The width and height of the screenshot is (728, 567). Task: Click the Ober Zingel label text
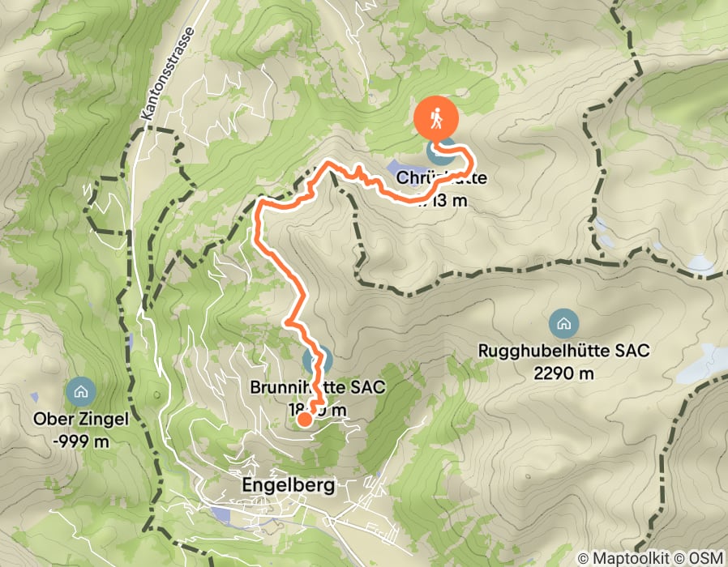[x=81, y=420]
